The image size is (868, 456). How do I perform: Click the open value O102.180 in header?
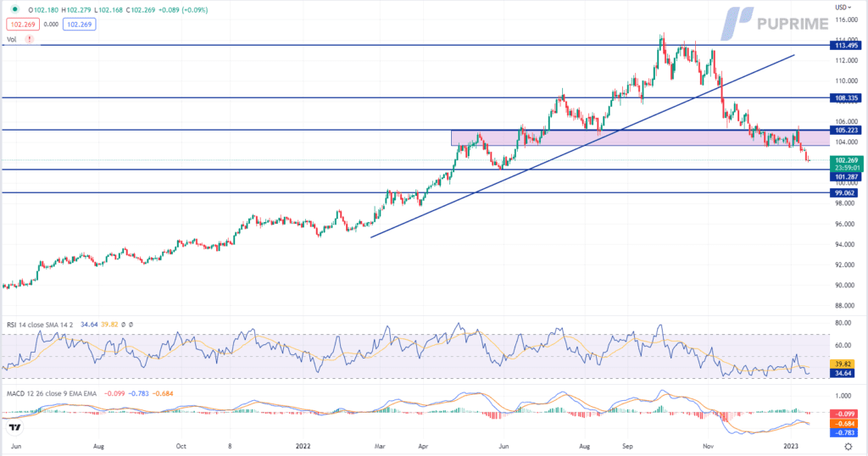tap(43, 10)
